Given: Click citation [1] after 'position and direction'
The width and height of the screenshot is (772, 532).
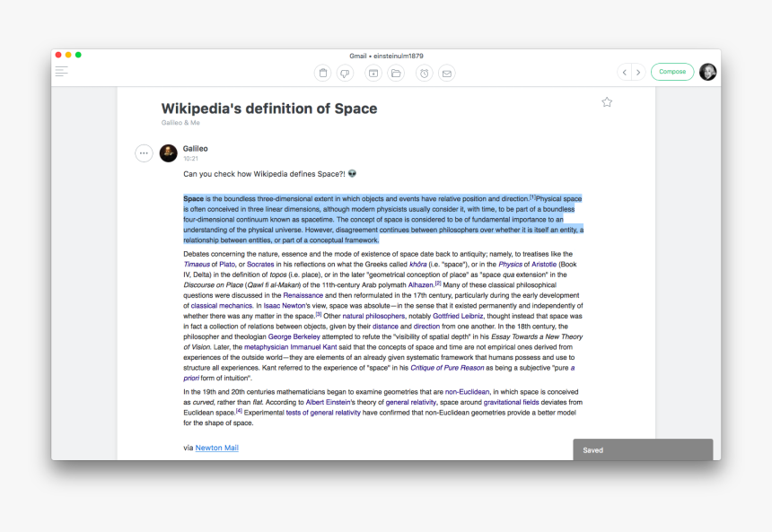Looking at the screenshot, I should pos(532,197).
